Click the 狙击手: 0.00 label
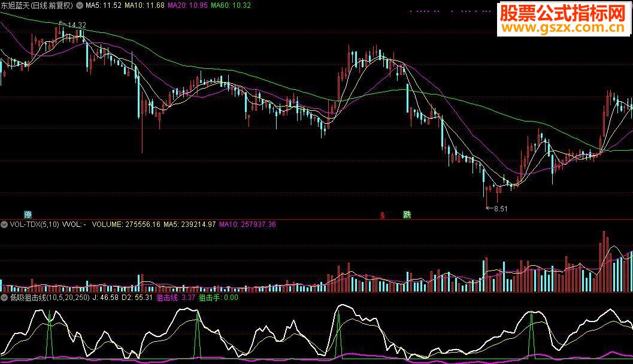This screenshot has height=364, width=633. point(219,298)
